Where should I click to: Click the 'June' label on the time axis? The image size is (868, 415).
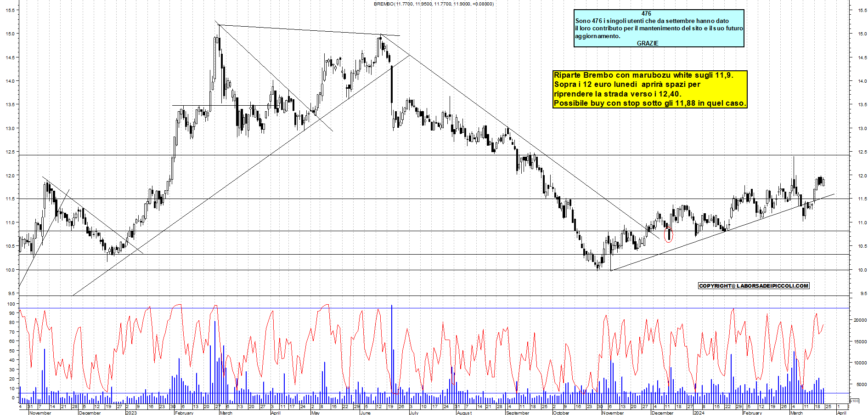coord(365,413)
